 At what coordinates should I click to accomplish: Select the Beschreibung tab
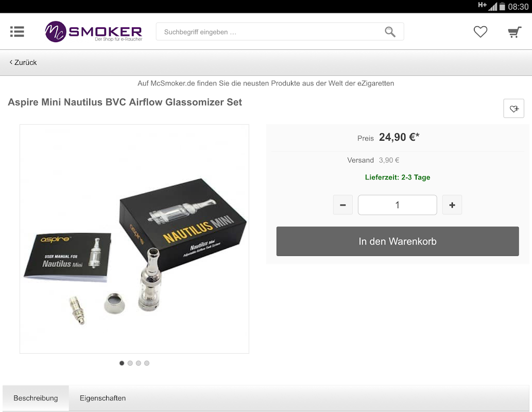coord(36,398)
